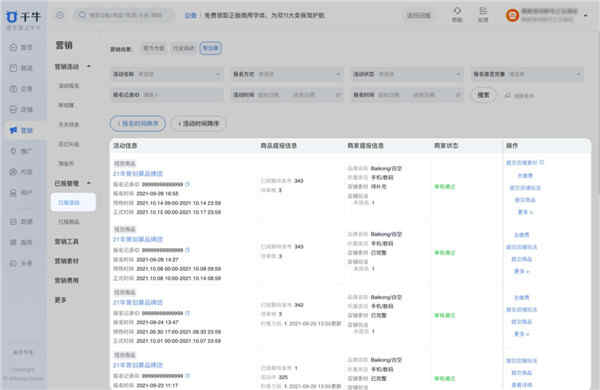Click green status text in the first row
The height and width of the screenshot is (390, 600).
coord(445,186)
